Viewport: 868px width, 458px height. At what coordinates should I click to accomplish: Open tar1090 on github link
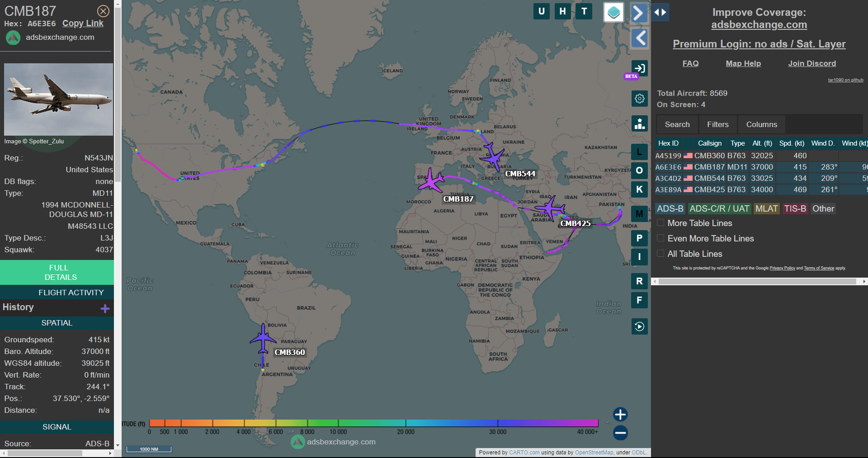click(845, 80)
